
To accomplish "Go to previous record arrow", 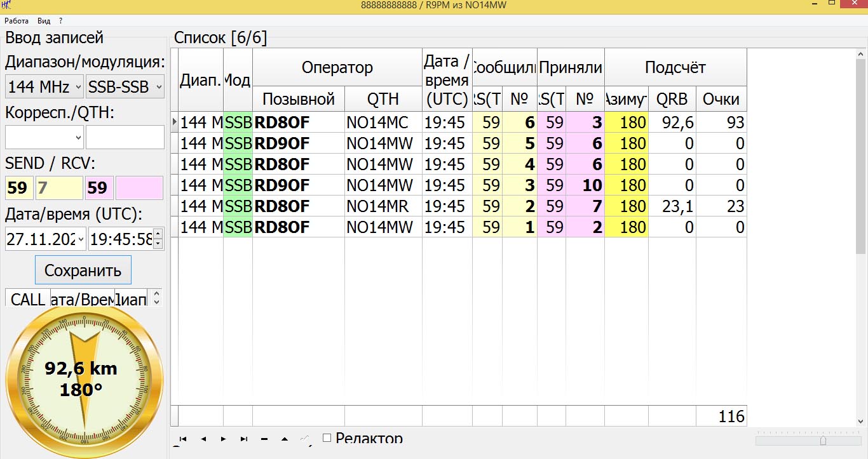I will pos(203,439).
